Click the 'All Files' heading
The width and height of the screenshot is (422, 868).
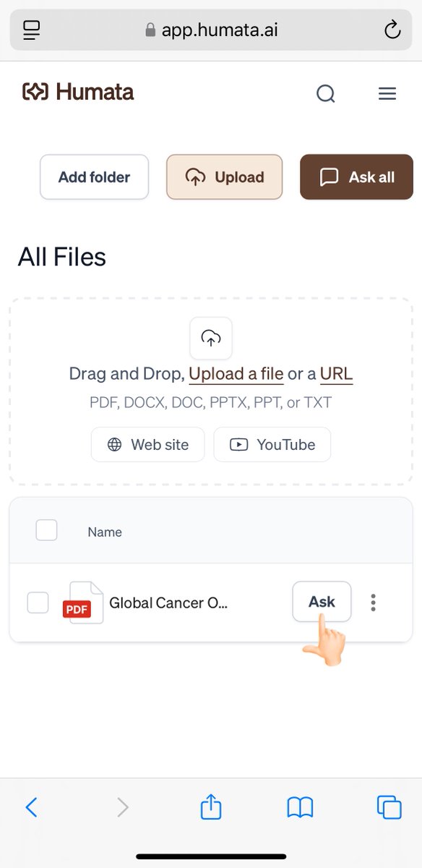coord(62,257)
